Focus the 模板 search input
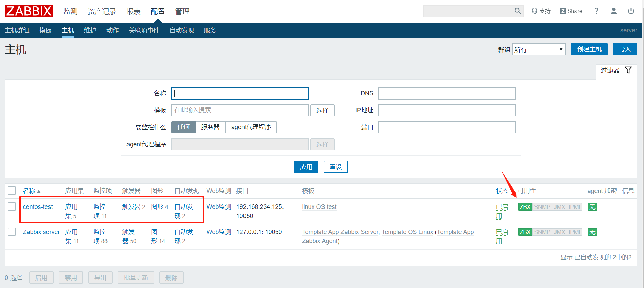Screen dimensions: 644x288 240,110
